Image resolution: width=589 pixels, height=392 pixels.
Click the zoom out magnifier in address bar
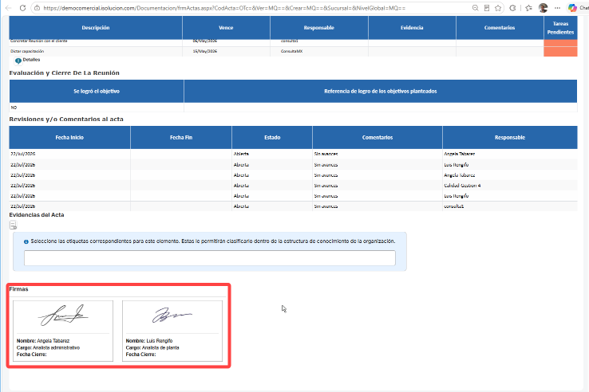pyautogui.click(x=475, y=8)
